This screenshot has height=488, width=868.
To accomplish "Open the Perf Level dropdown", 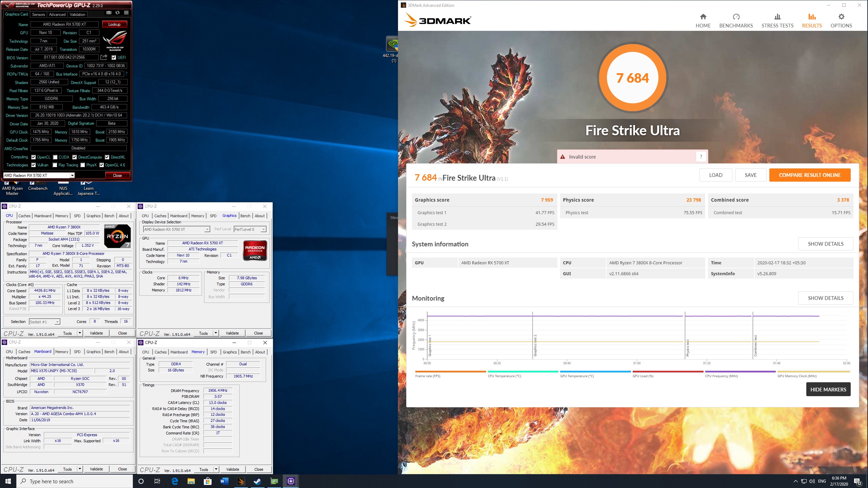I will 250,229.
